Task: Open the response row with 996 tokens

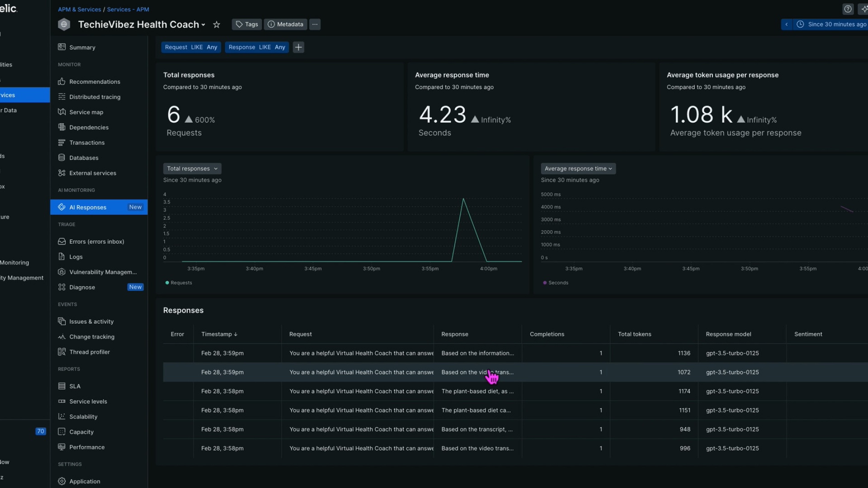Action: (x=515, y=448)
